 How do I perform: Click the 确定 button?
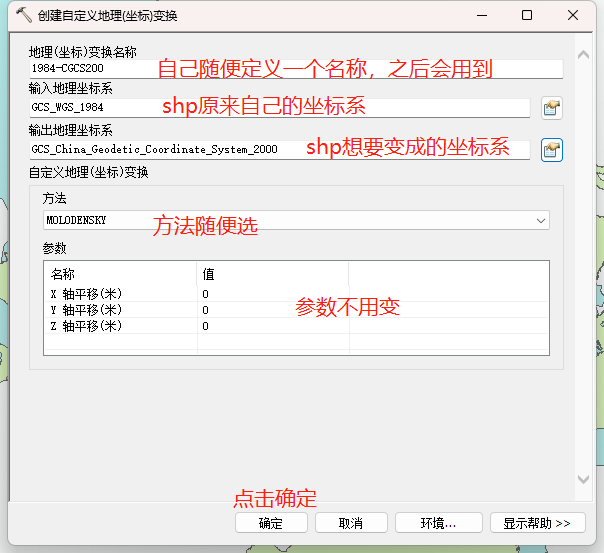coord(271,523)
